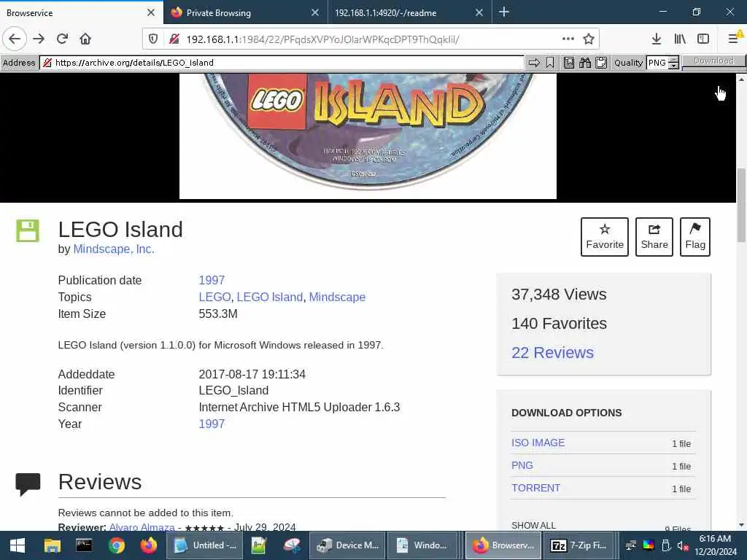Viewport: 747px width, 560px height.
Task: Launch Firefox from pinned taskbar icon
Action: tap(148, 545)
